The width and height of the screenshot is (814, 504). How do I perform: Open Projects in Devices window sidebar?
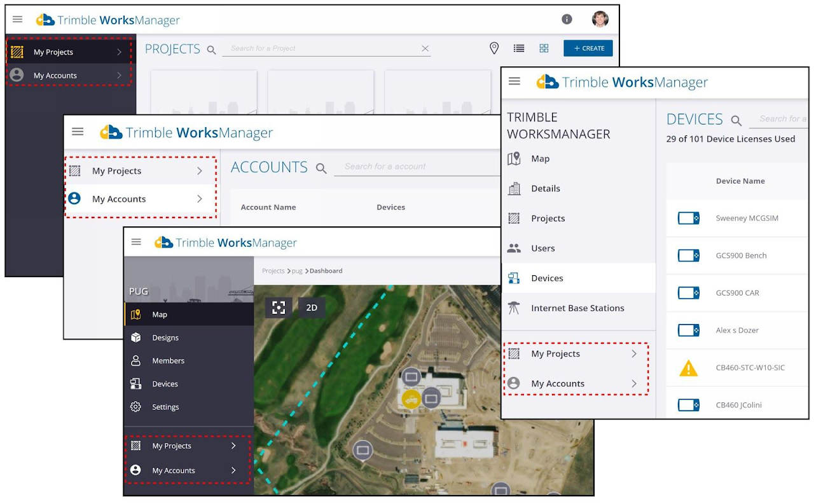[x=578, y=219]
